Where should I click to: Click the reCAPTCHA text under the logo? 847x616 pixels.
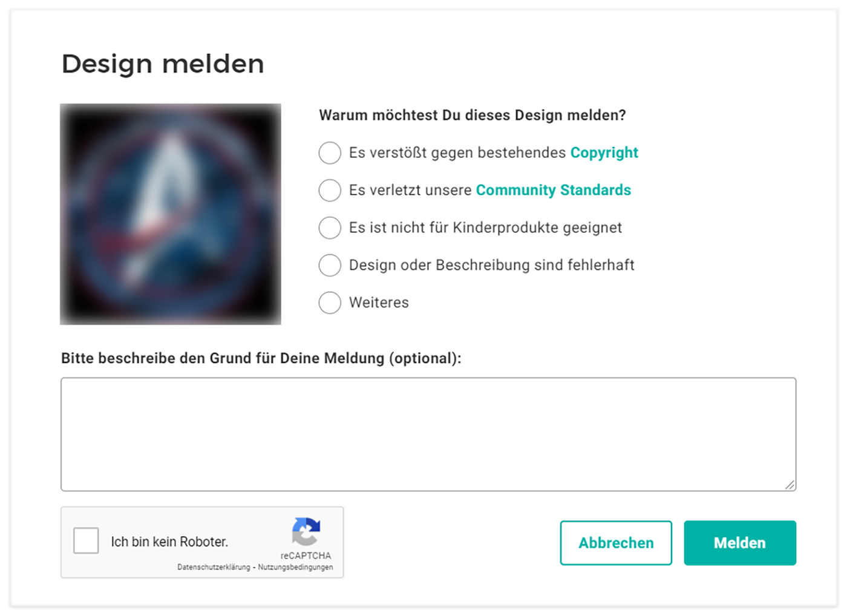[x=306, y=555]
